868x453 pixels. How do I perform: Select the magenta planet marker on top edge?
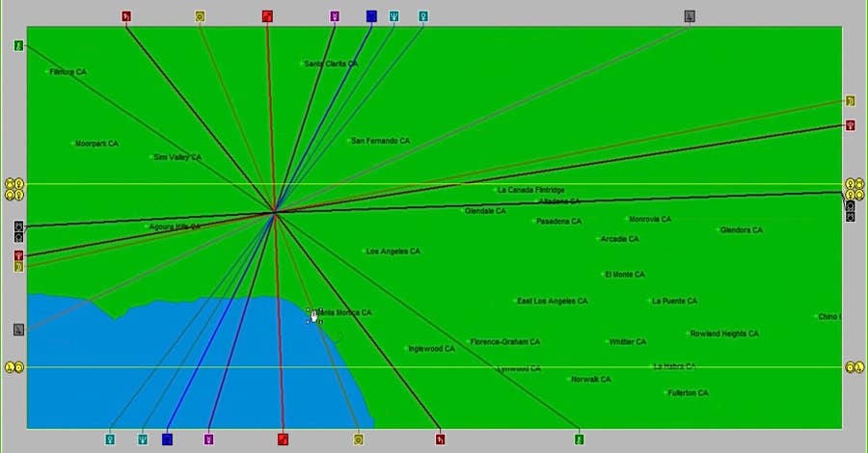[335, 16]
